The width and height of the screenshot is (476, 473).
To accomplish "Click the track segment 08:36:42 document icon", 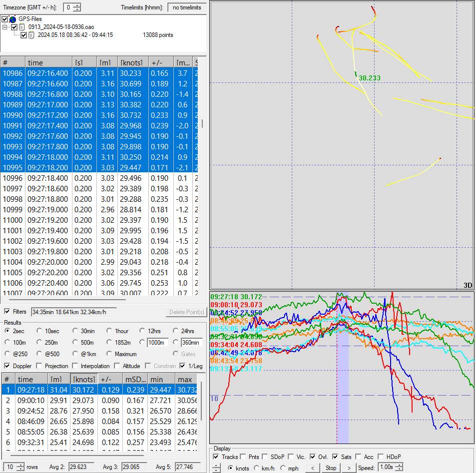I will pos(31,35).
